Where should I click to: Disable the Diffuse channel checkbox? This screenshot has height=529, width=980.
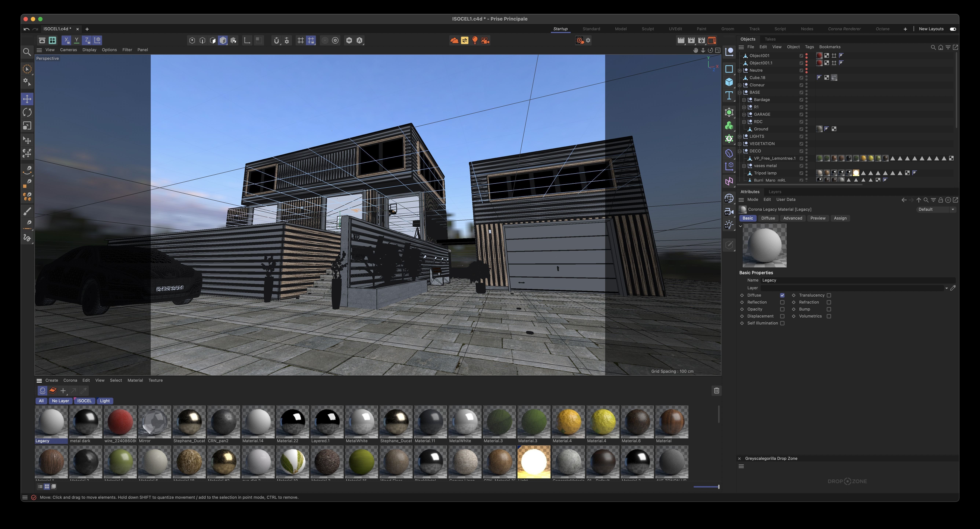pyautogui.click(x=782, y=295)
